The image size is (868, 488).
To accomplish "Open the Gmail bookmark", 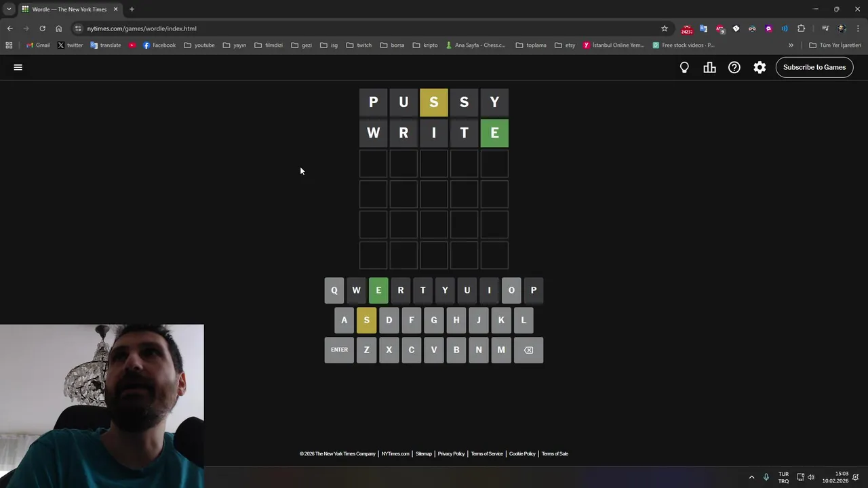I will (38, 45).
